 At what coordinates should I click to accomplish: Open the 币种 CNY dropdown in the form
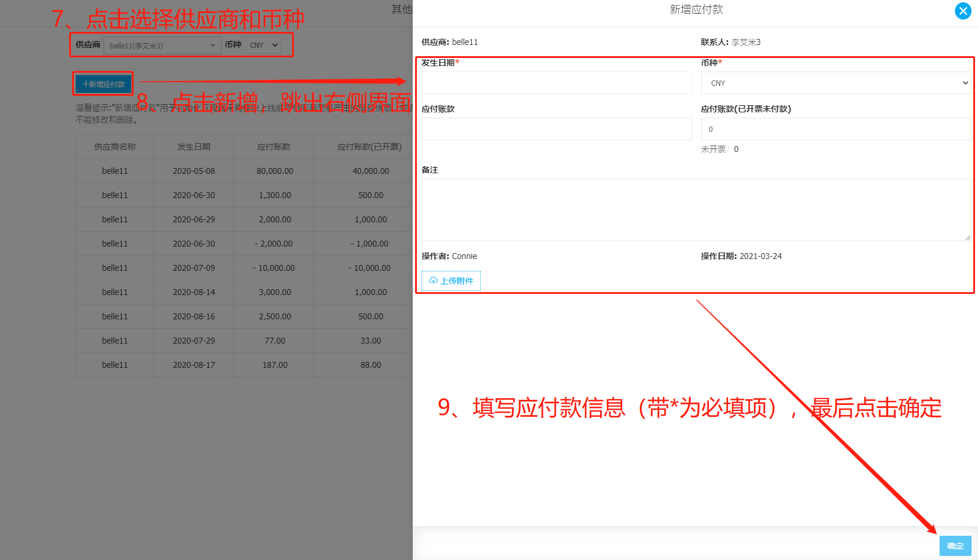click(836, 83)
